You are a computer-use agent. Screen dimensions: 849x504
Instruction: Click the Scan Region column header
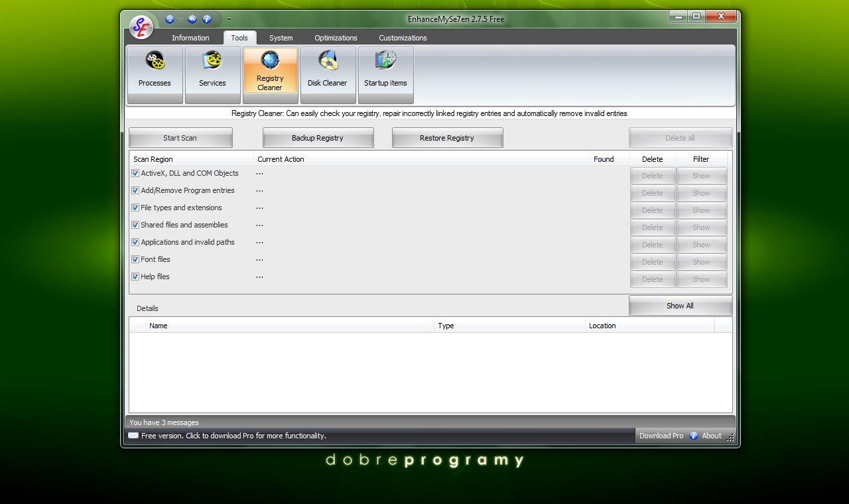click(192, 159)
